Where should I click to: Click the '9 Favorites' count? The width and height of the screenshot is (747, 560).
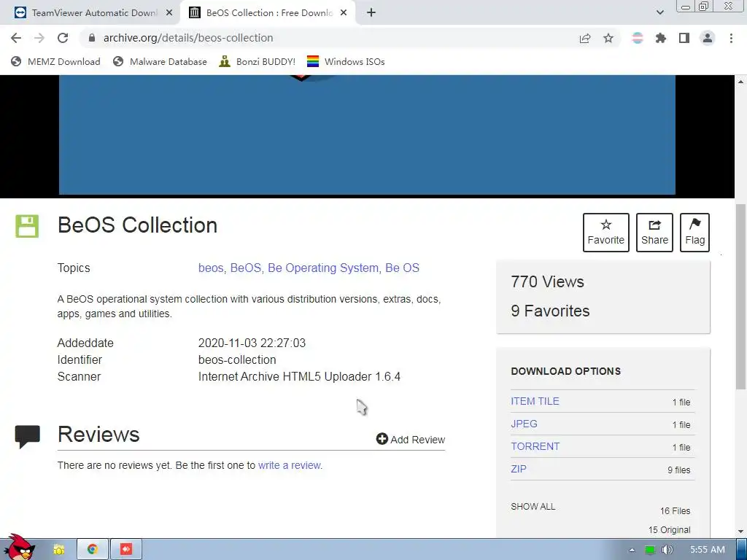(550, 311)
